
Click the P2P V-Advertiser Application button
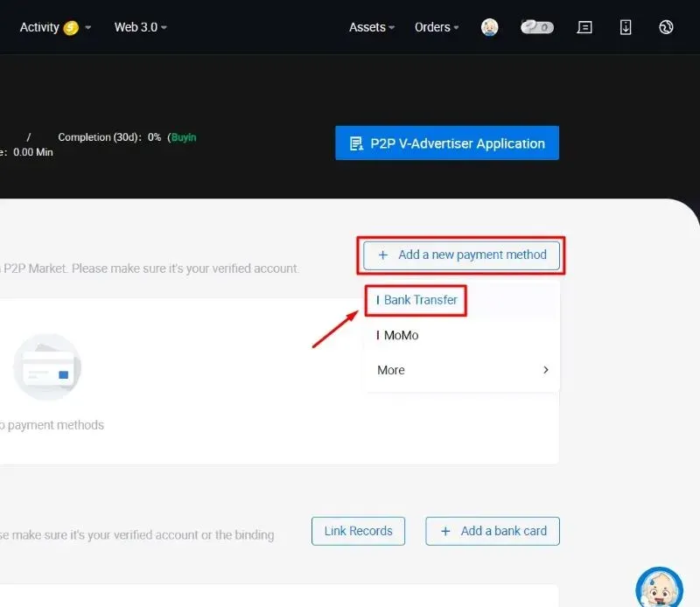[446, 143]
